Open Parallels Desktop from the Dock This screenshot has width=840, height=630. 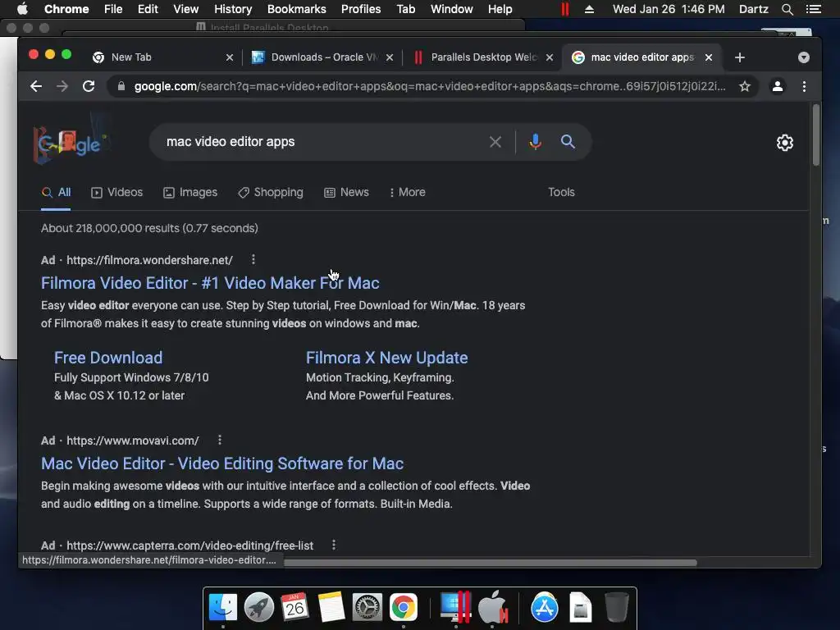click(x=455, y=607)
